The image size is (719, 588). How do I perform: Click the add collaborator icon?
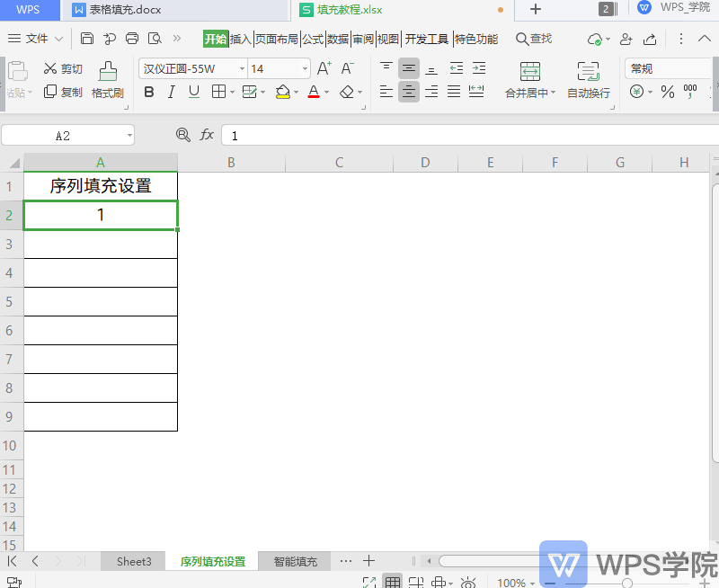tap(626, 40)
